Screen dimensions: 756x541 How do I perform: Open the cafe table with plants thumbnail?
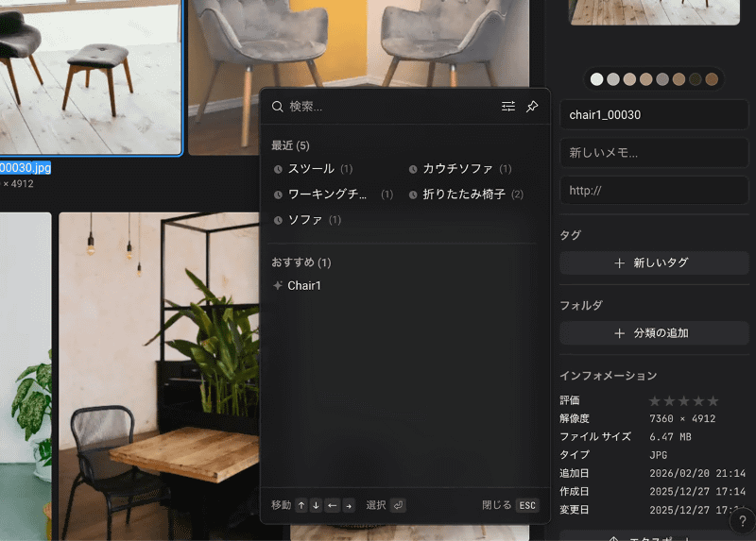coord(159,376)
